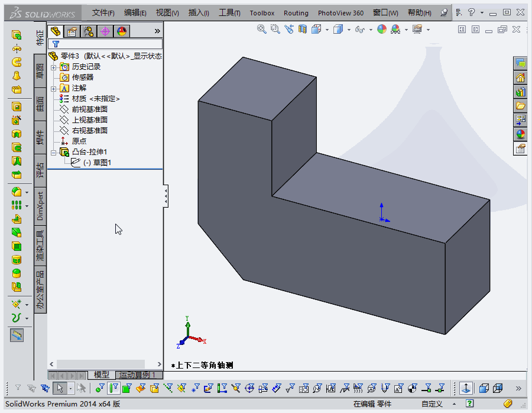This screenshot has height=413, width=532.
Task: Click the Section View icon
Action: click(303, 30)
